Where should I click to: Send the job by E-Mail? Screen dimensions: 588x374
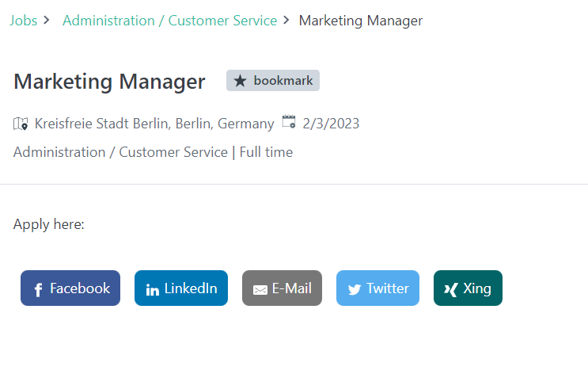[x=282, y=288]
